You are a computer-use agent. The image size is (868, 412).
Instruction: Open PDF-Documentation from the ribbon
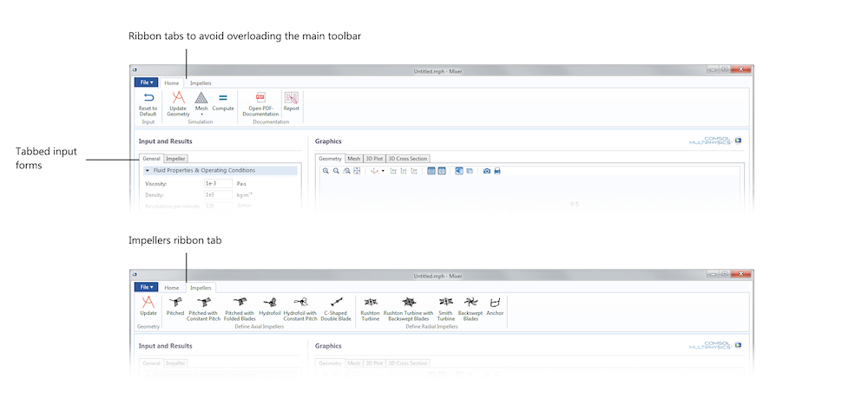(260, 104)
